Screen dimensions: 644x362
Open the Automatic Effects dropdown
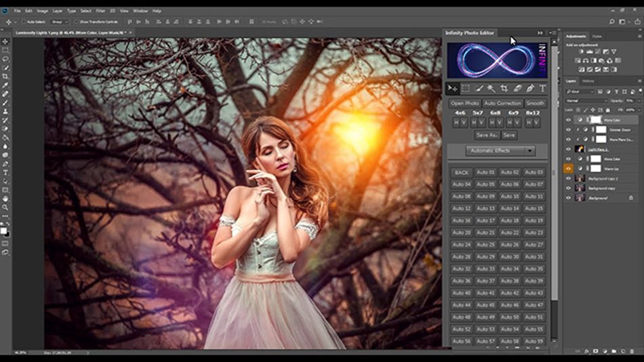(x=530, y=150)
